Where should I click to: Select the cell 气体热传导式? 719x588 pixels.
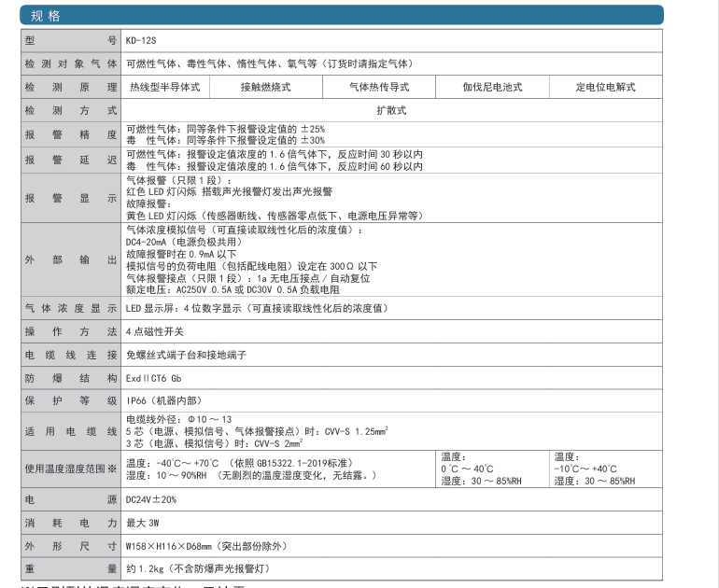tap(379, 87)
